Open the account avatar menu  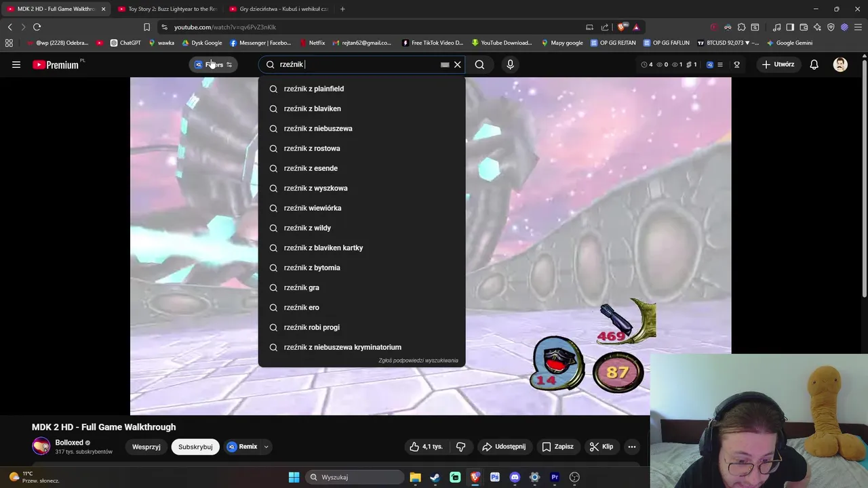[x=840, y=64]
